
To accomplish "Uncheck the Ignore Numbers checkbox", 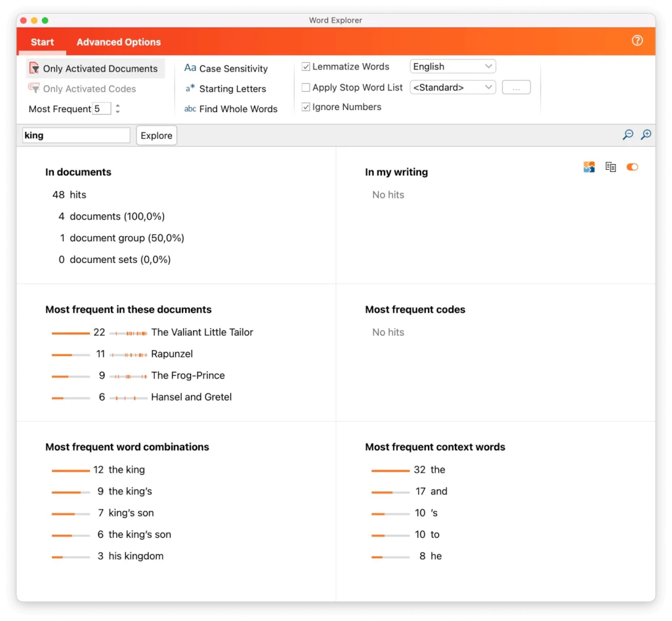I will click(306, 107).
